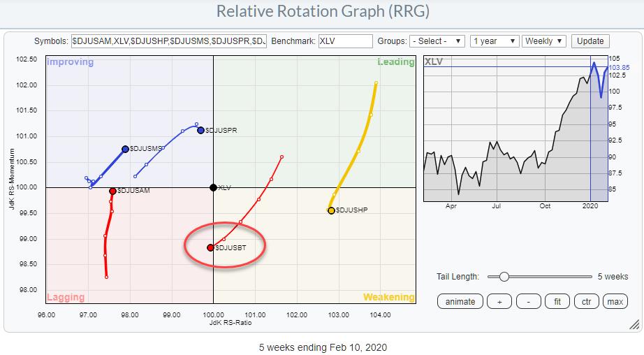Image resolution: width=644 pixels, height=355 pixels.
Task: Focus the Benchmark text field
Action: [344, 41]
